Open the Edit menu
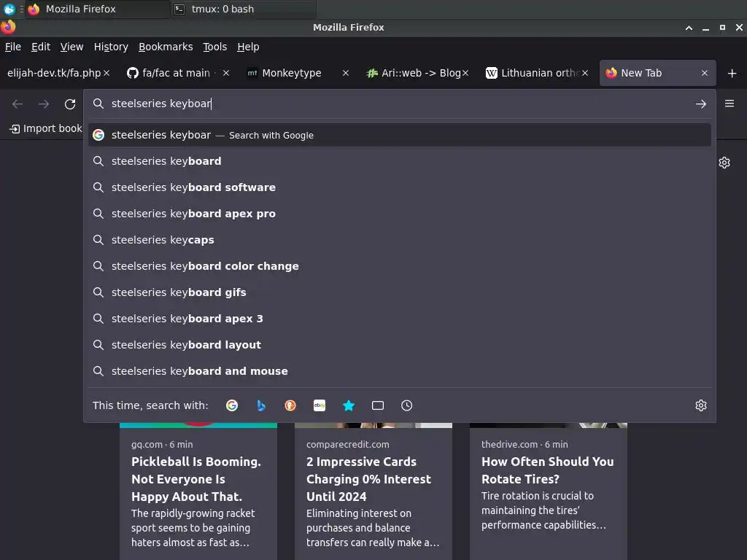The height and width of the screenshot is (560, 747). click(41, 47)
